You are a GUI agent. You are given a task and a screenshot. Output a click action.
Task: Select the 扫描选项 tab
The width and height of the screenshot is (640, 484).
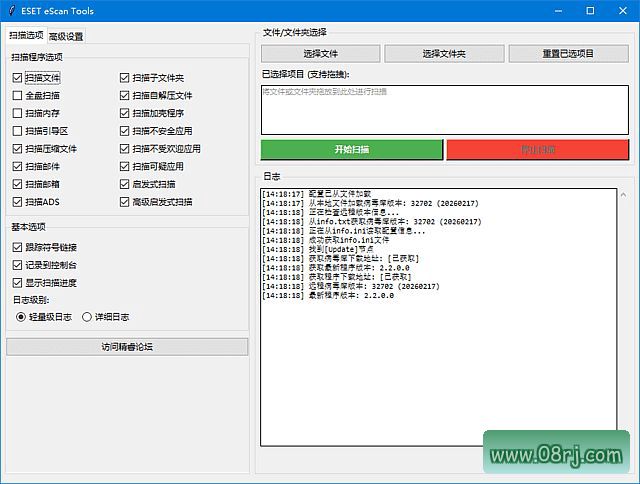pyautogui.click(x=26, y=36)
